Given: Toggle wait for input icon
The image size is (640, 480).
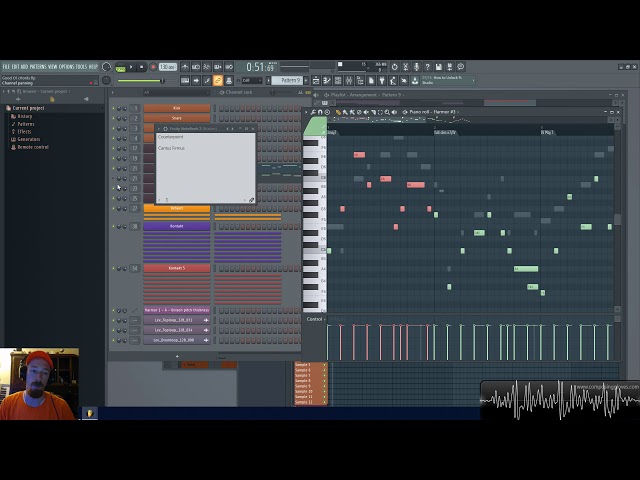Looking at the screenshot, I should pos(196,67).
